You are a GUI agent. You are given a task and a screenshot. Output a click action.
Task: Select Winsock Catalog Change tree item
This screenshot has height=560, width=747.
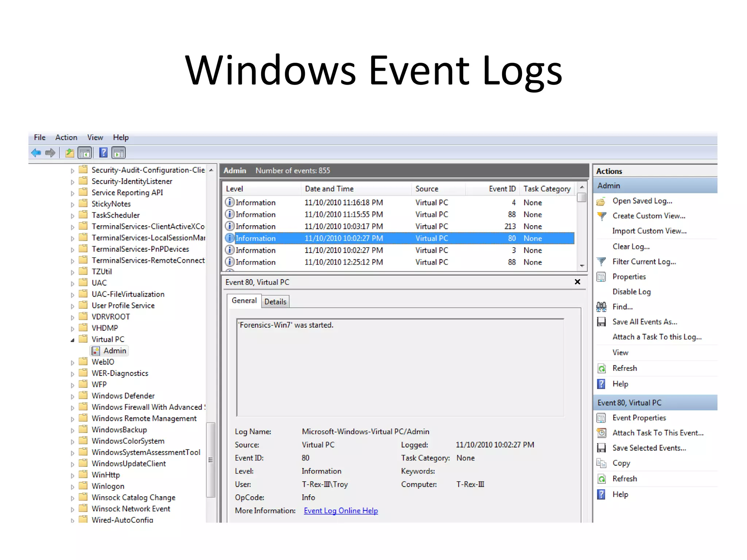133,498
